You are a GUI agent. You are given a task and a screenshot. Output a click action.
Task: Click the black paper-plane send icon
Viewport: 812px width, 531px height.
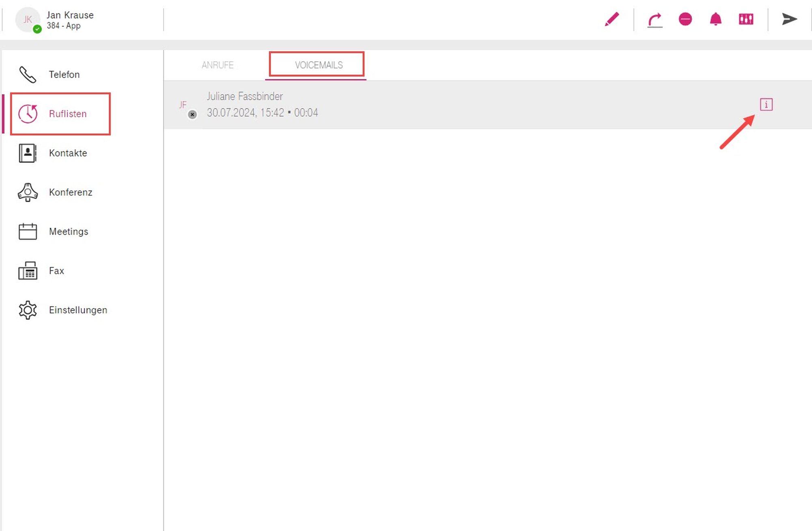pos(790,19)
